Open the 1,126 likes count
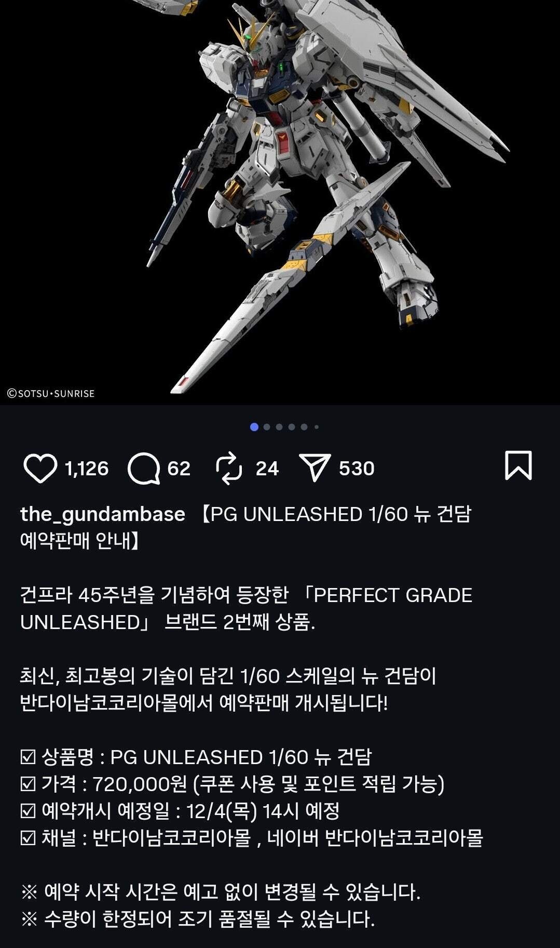The width and height of the screenshot is (560, 948). pyautogui.click(x=87, y=469)
